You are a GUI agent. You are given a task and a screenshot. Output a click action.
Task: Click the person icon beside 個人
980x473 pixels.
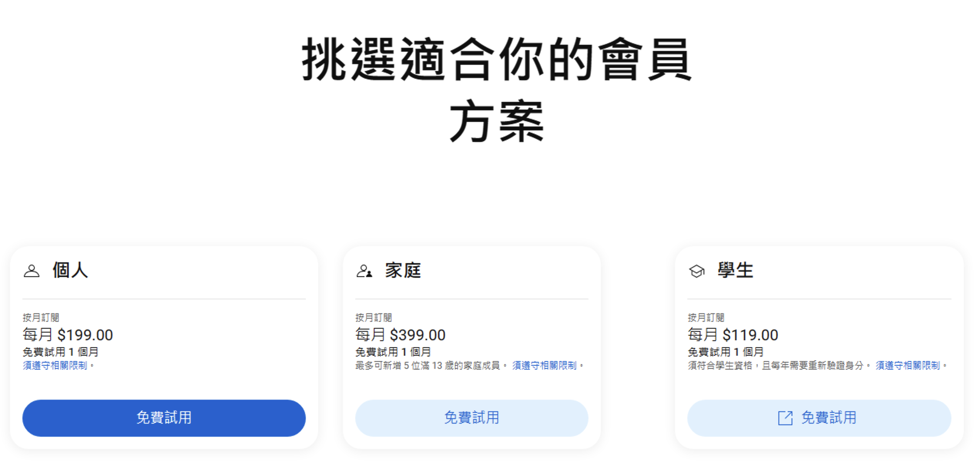pos(32,271)
